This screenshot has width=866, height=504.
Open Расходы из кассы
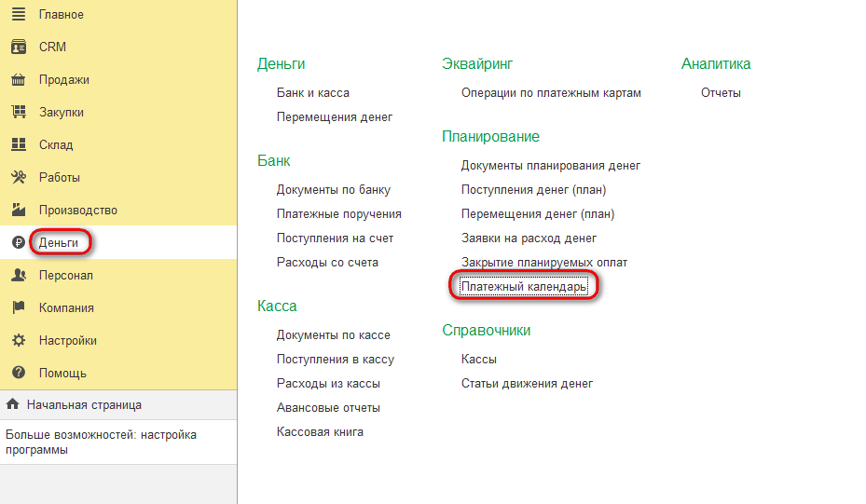coord(329,384)
